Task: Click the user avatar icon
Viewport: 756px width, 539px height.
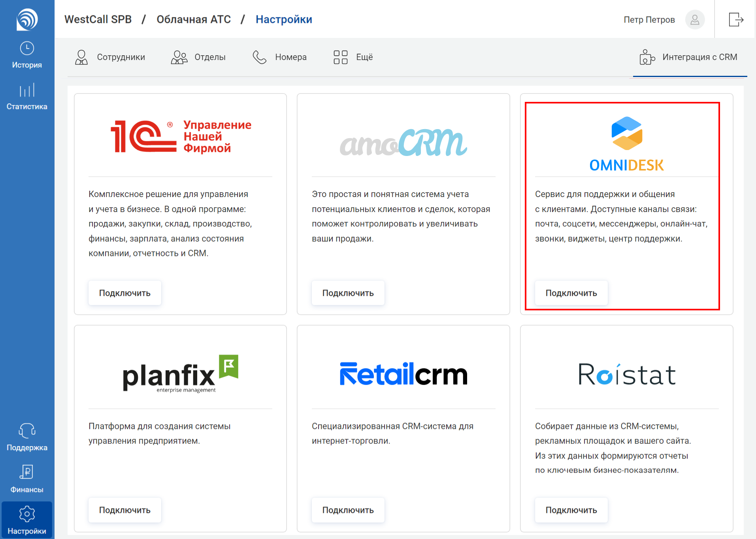Action: [x=695, y=19]
